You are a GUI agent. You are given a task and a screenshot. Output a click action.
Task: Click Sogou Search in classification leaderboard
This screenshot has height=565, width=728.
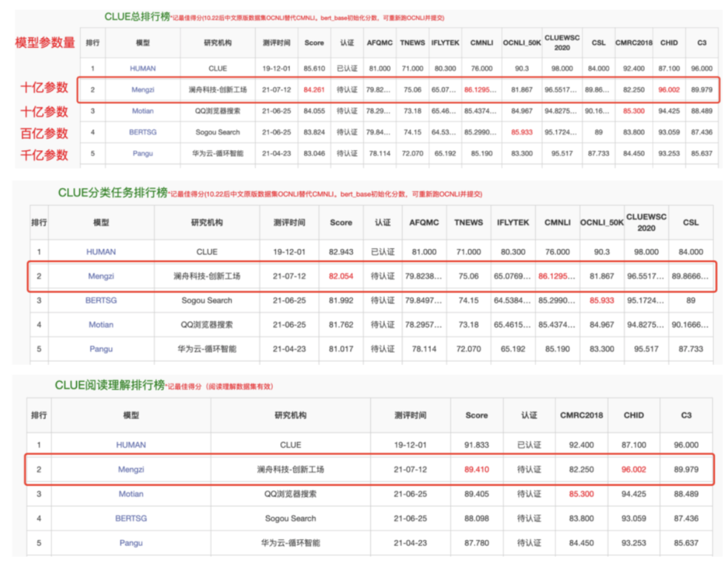(207, 300)
